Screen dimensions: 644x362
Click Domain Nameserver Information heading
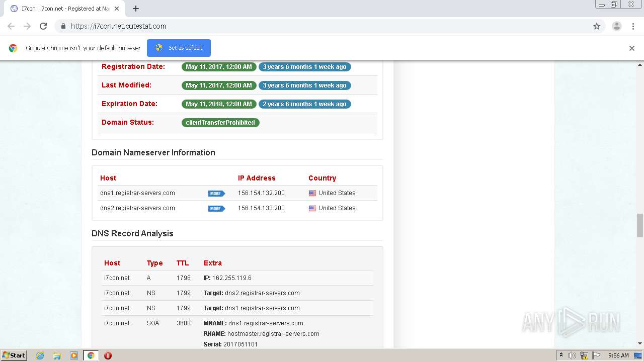(153, 152)
